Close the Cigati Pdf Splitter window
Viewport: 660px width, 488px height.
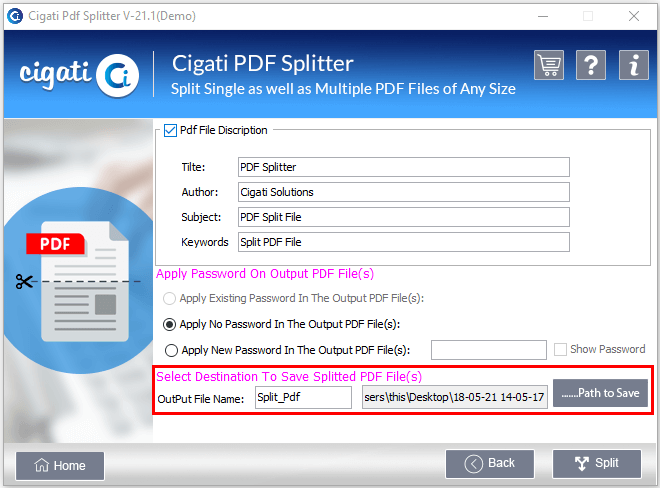click(x=634, y=16)
